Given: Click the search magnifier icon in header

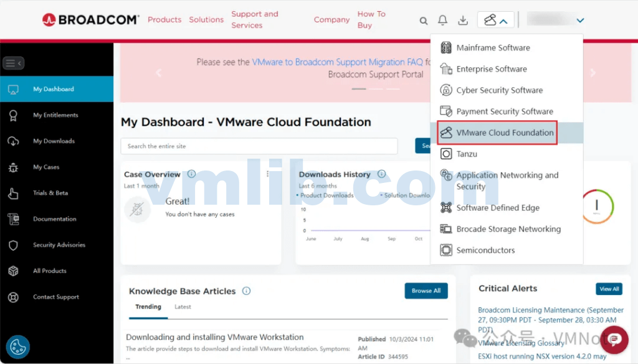Looking at the screenshot, I should pos(424,21).
